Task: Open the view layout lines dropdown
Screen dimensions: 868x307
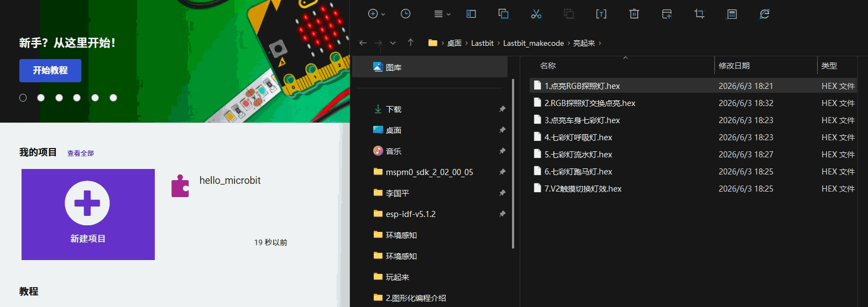Action: click(x=442, y=14)
